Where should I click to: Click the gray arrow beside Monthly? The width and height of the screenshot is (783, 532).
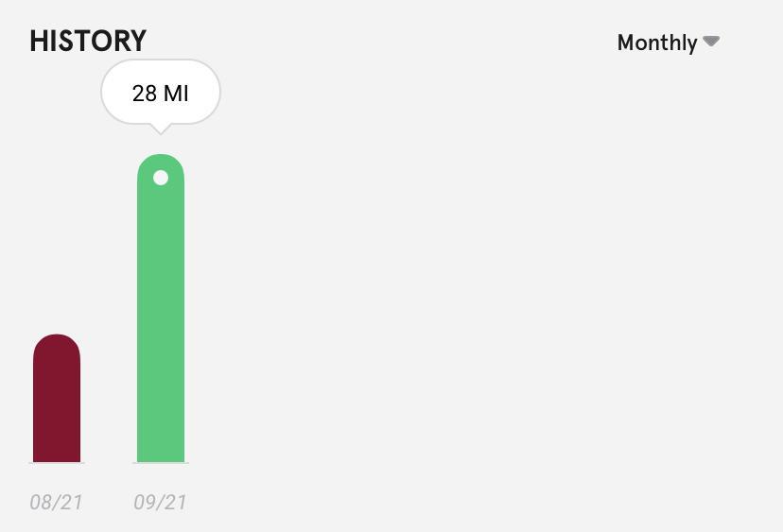[x=712, y=42]
